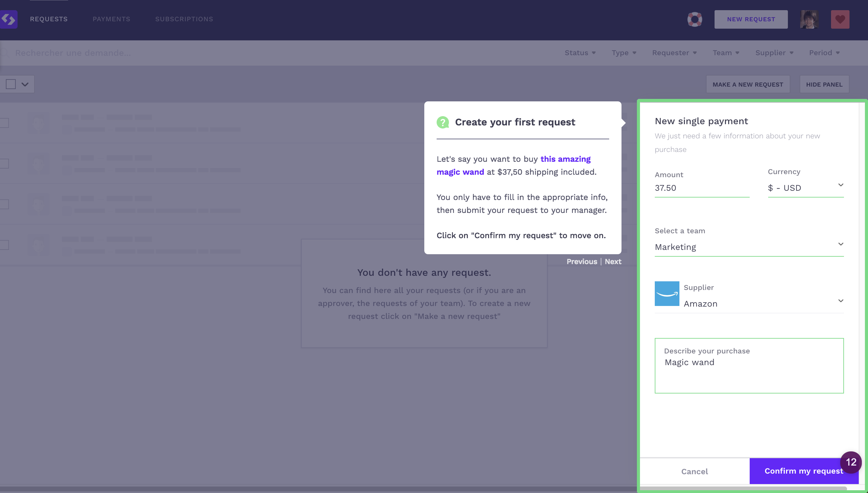Switch to the Subscriptions tab
This screenshot has width=868, height=493.
184,19
